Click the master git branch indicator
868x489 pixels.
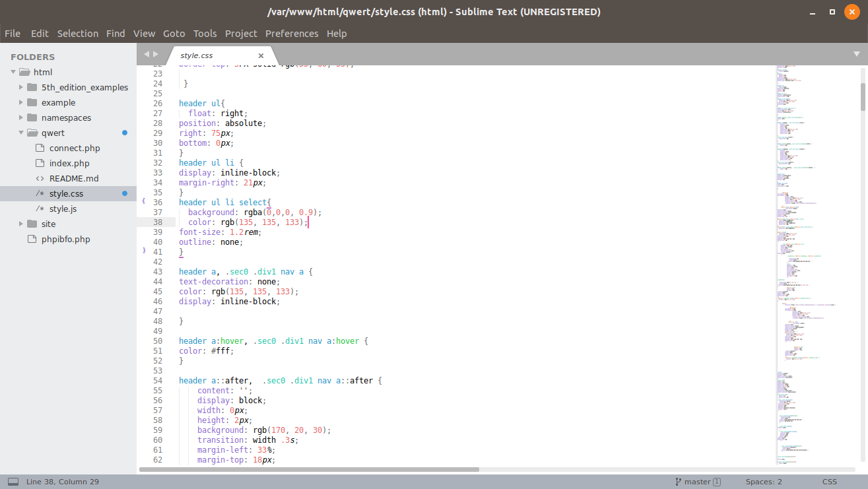point(698,482)
